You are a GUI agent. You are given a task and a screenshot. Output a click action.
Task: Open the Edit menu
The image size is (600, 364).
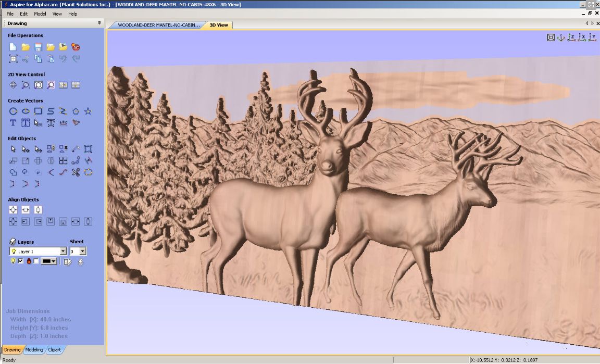(24, 14)
